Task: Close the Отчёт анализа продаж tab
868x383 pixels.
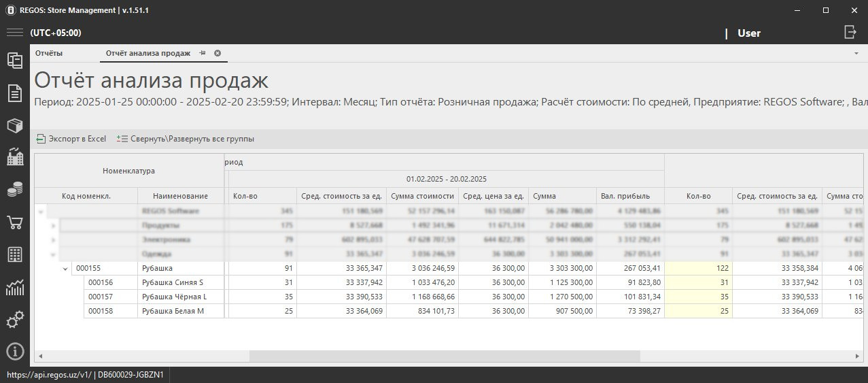Action: [x=218, y=53]
